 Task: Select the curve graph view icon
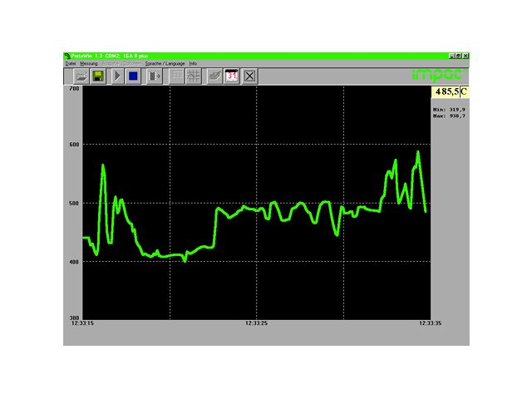point(193,76)
